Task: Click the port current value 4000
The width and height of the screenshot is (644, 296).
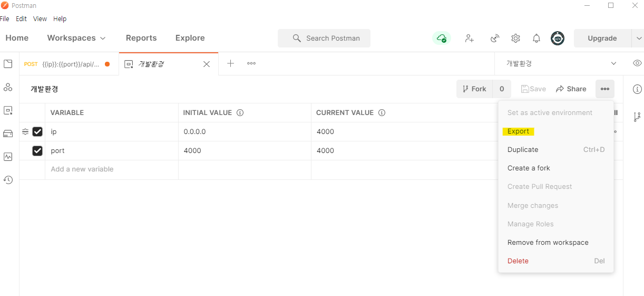Action: coord(404,151)
